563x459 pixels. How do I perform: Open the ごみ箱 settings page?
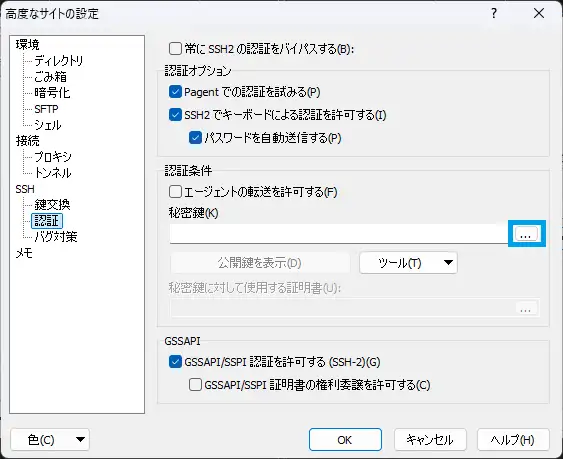pos(50,77)
